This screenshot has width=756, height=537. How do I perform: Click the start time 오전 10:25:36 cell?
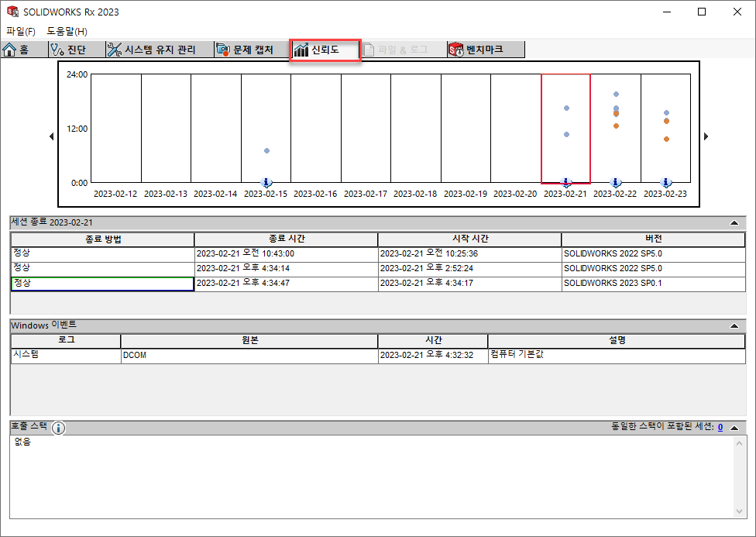tap(470, 254)
